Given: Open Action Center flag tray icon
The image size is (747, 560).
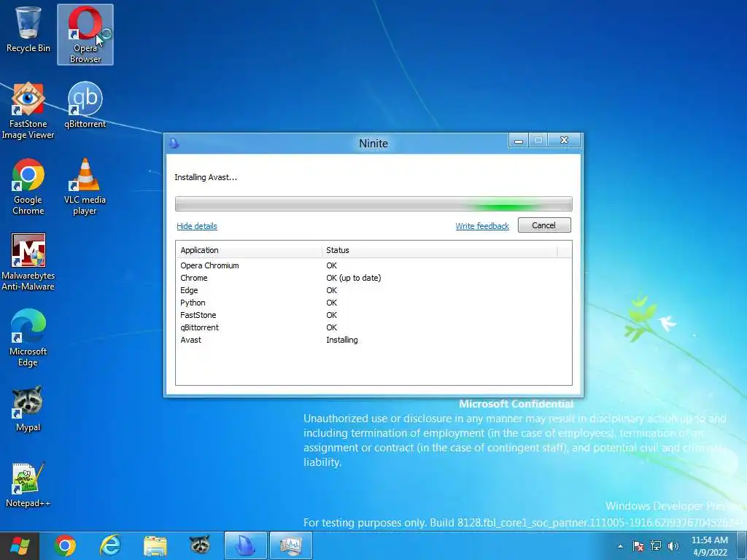Looking at the screenshot, I should click(x=638, y=546).
